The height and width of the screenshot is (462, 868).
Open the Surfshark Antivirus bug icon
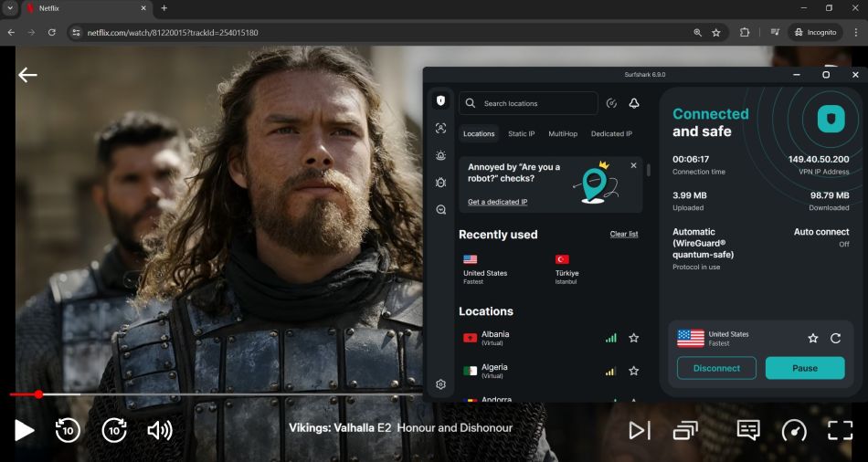pyautogui.click(x=440, y=183)
